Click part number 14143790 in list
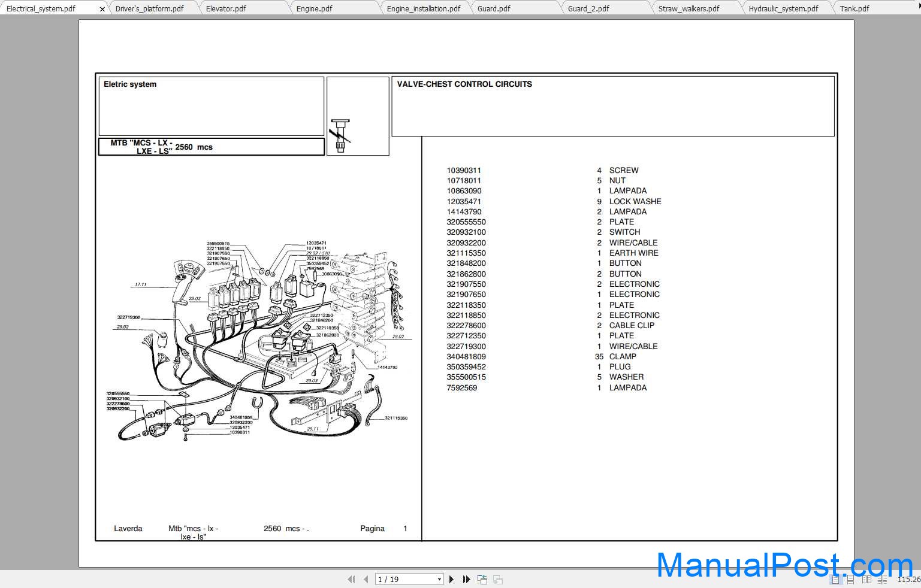Screen dimensions: 921x588 pyautogui.click(x=464, y=212)
